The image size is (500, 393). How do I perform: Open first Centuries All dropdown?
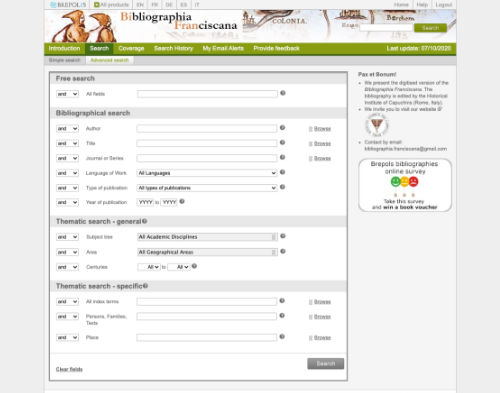(x=149, y=267)
